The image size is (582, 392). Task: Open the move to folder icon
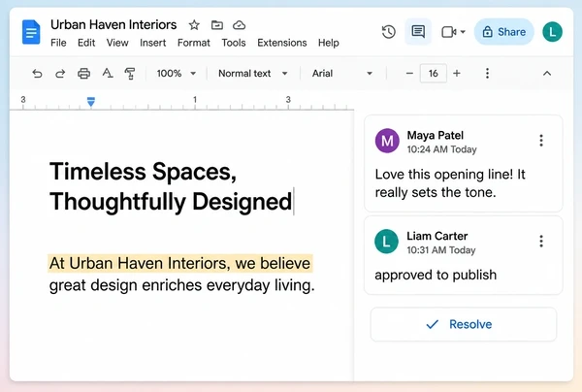(x=217, y=25)
